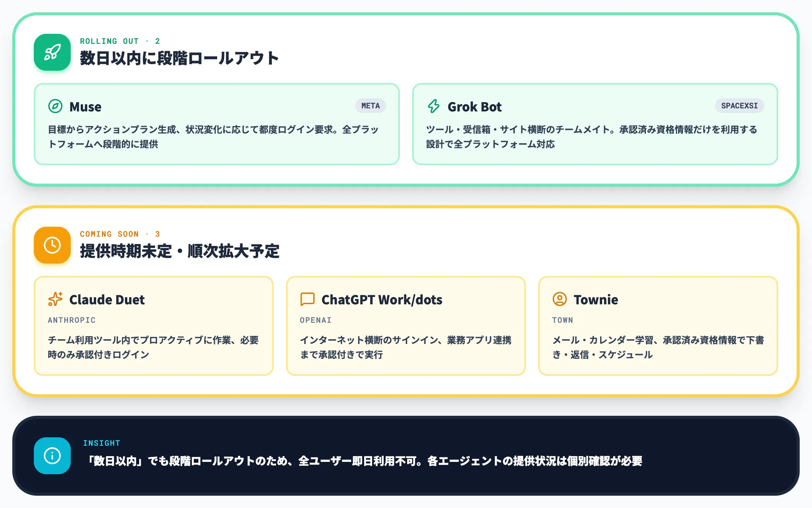
Task: Click the chat bubble icon beside ChatGPT Work/dots
Action: coord(308,299)
